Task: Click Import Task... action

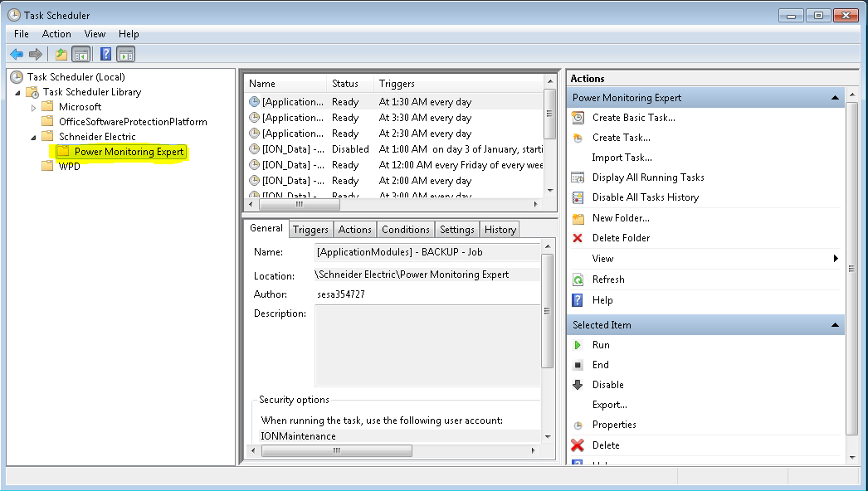Action: coord(622,158)
